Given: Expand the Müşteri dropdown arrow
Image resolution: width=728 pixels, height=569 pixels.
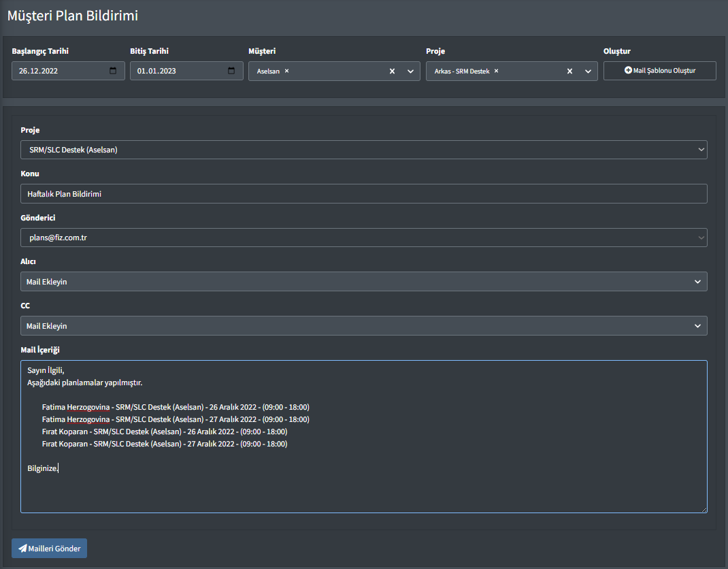Looking at the screenshot, I should click(x=410, y=71).
